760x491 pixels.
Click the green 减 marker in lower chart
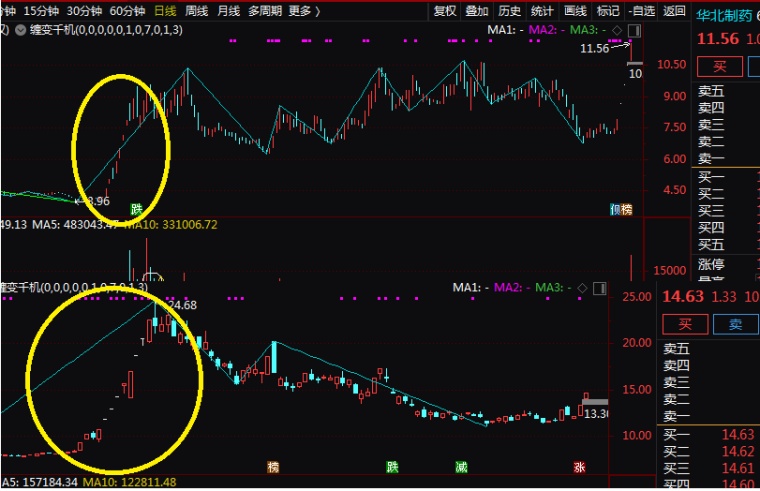tap(461, 467)
